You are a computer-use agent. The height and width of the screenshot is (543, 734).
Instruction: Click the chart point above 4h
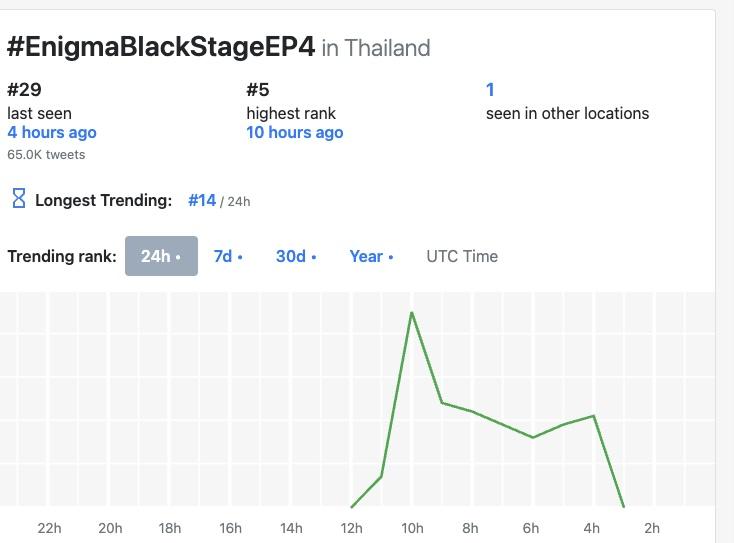coord(594,415)
